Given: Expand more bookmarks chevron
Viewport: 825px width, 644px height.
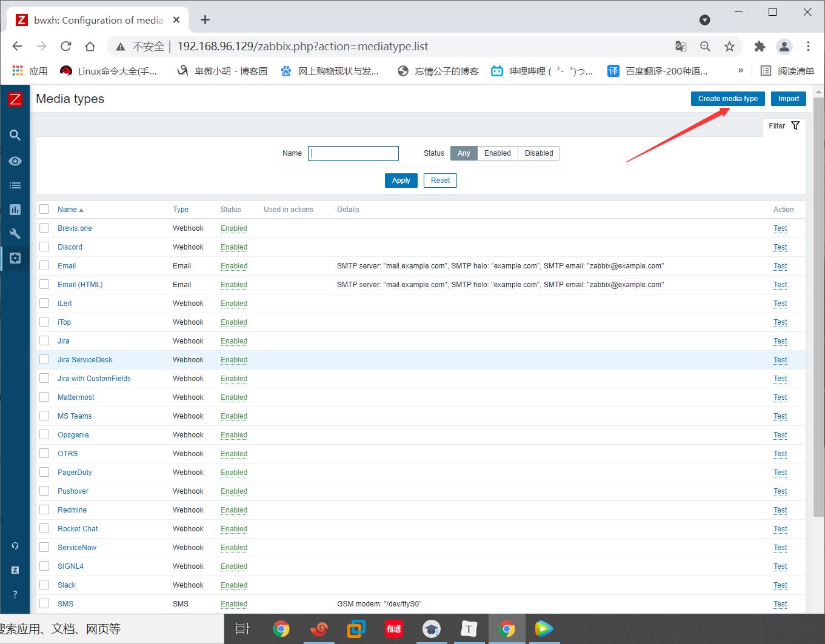Looking at the screenshot, I should [740, 71].
